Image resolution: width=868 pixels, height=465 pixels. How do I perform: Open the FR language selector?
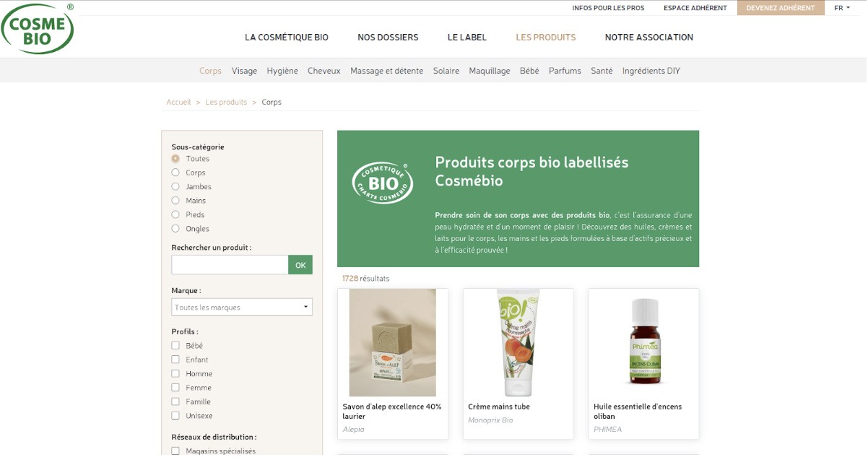[x=842, y=8]
